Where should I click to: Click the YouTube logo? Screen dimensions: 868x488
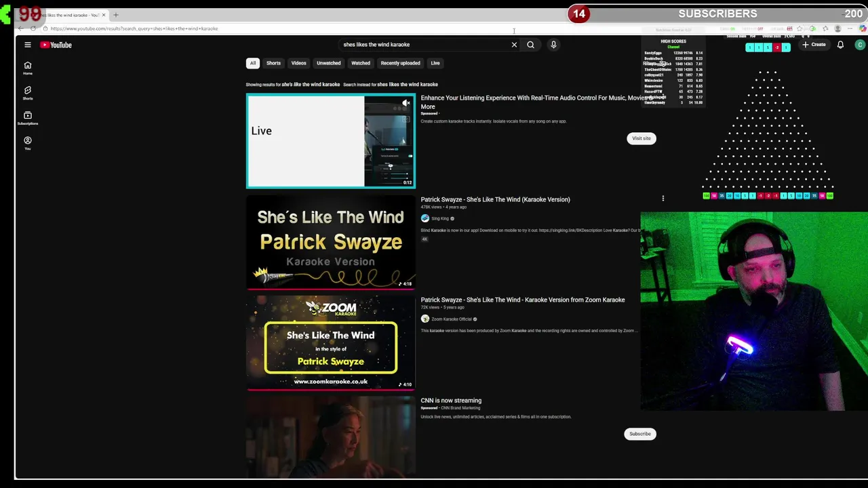click(x=56, y=45)
